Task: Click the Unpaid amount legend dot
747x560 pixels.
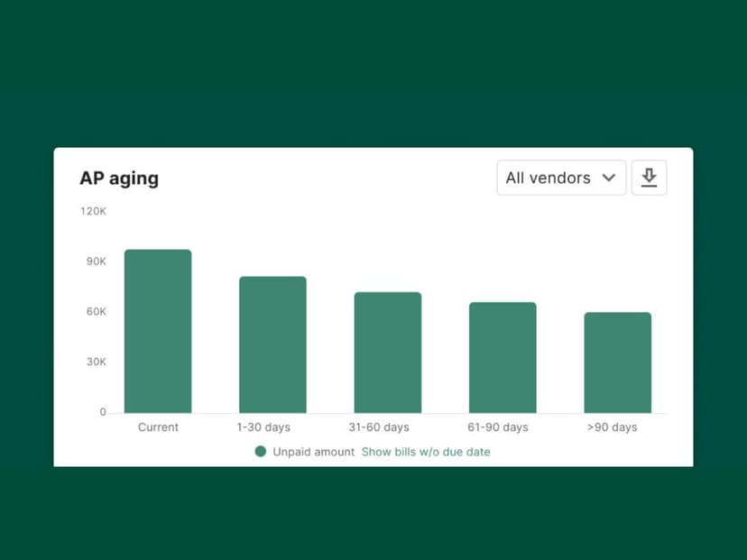Action: click(261, 452)
